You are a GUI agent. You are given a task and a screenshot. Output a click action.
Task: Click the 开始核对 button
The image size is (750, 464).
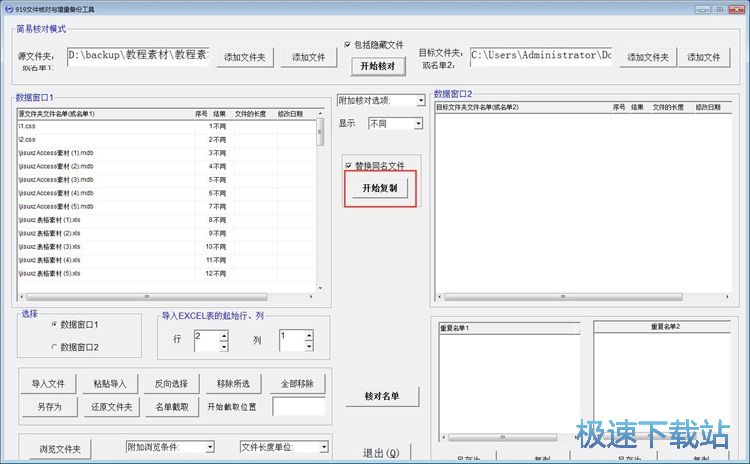point(378,66)
